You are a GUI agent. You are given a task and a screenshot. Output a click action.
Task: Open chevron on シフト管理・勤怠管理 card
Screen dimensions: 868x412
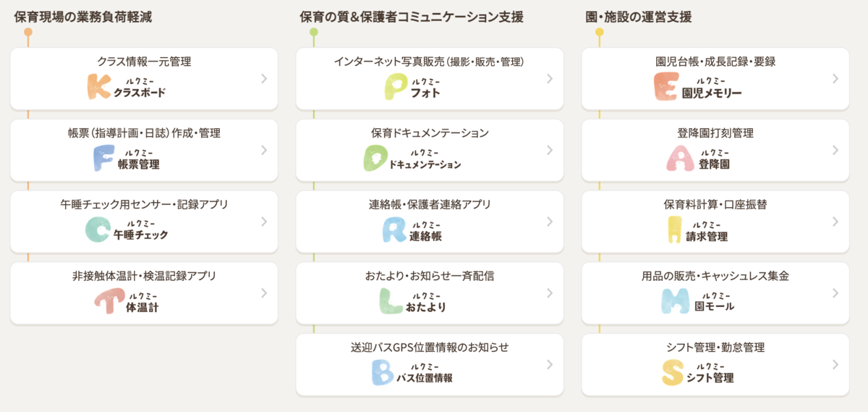pyautogui.click(x=835, y=365)
